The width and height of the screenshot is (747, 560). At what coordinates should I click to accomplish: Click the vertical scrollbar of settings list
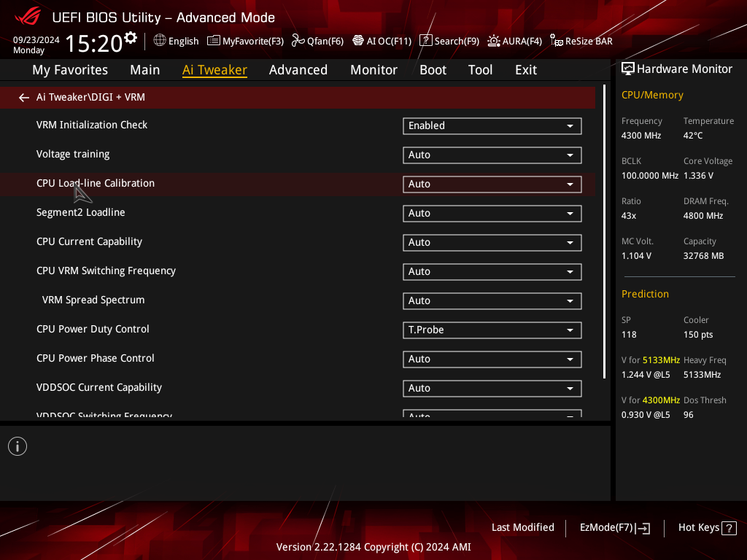[604, 231]
